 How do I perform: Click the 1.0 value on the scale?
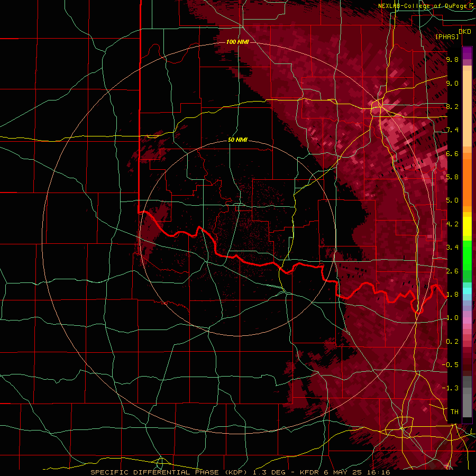point(452,318)
